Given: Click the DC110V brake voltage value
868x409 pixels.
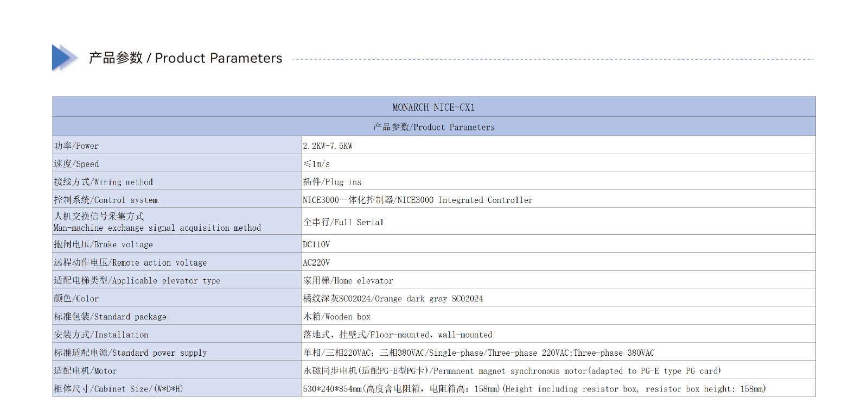Looking at the screenshot, I should pos(316,244).
